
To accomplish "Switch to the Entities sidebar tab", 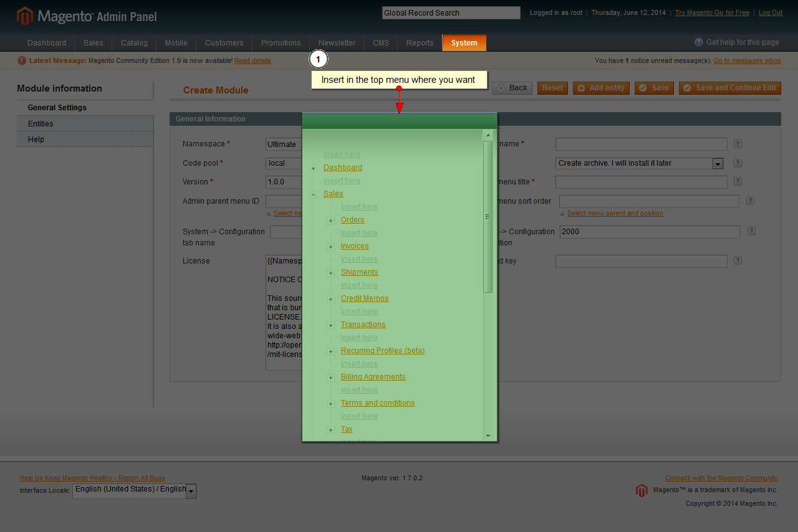I will 85,124.
